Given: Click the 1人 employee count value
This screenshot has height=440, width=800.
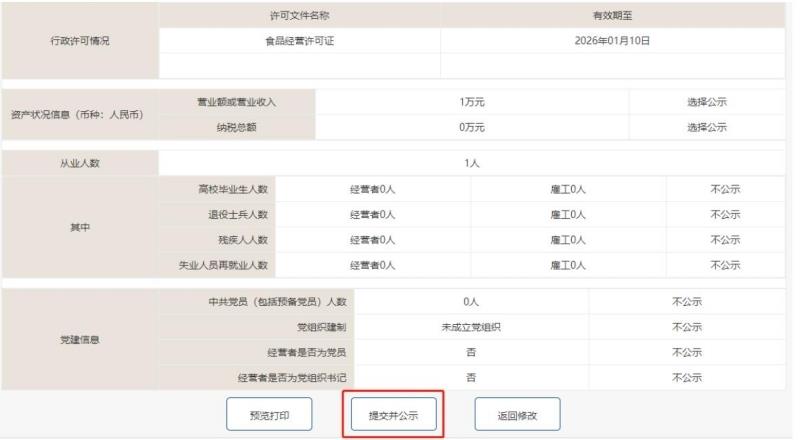Looking at the screenshot, I should [472, 163].
